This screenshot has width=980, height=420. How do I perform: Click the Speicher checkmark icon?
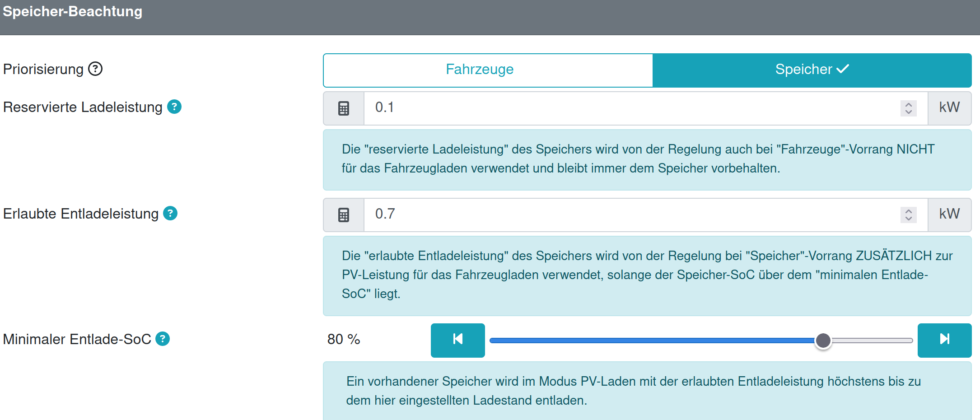pos(843,69)
